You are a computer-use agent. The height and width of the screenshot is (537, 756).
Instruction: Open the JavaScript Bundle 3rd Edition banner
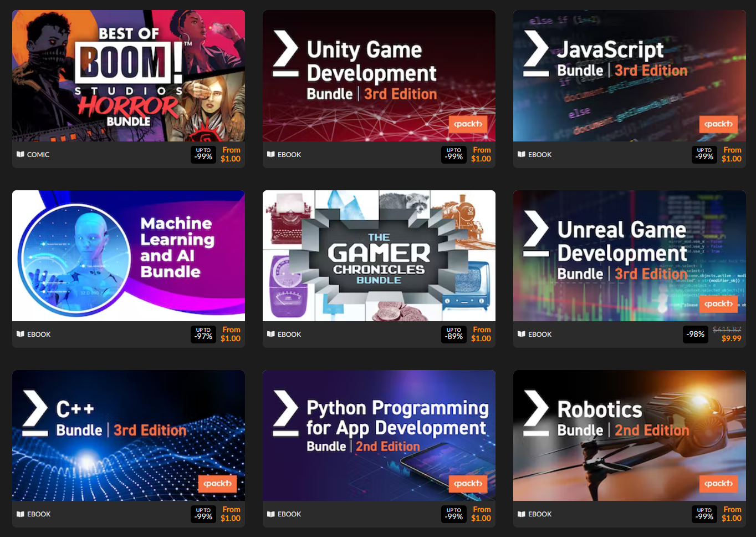coord(630,75)
